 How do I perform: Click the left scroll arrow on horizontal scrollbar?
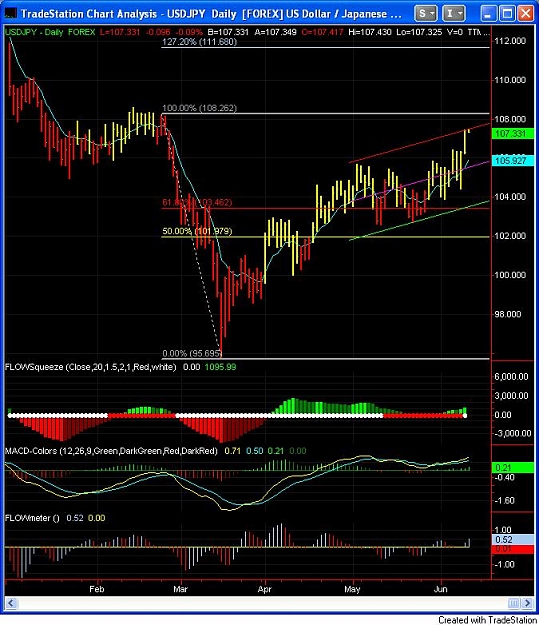[11, 603]
